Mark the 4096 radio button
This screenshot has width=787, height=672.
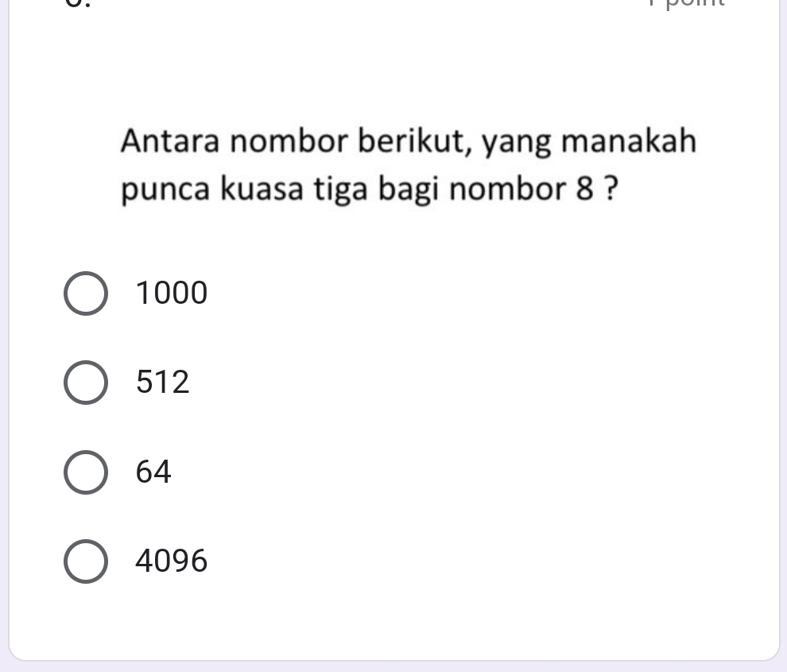pos(85,561)
